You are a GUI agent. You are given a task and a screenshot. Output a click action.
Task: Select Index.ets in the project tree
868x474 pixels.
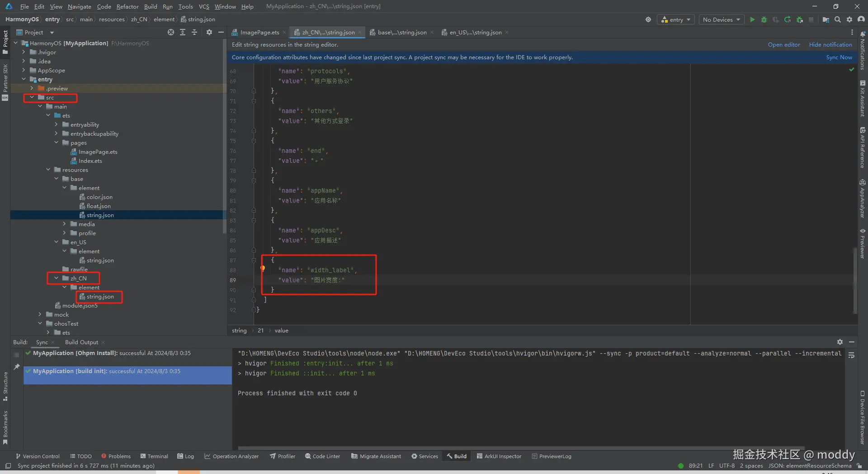click(90, 161)
